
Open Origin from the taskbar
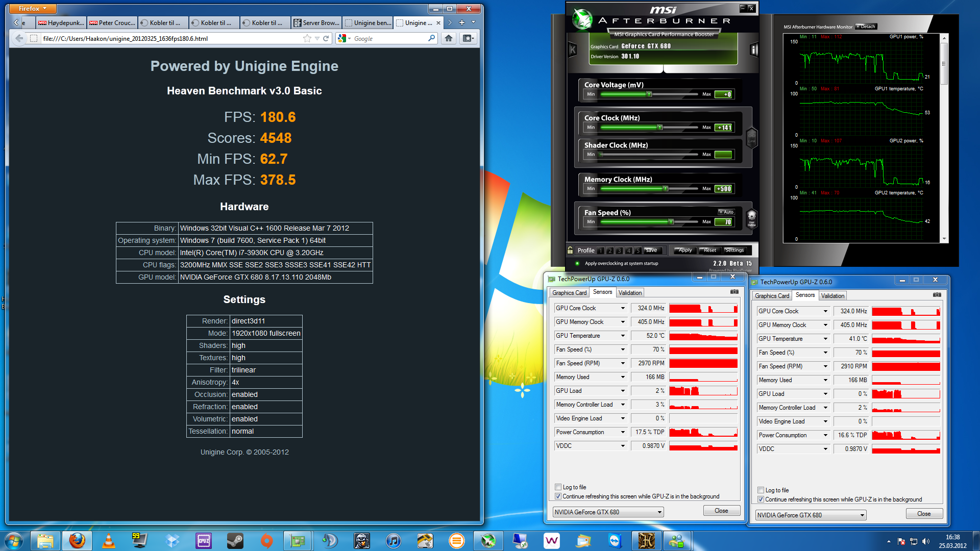coord(267,540)
